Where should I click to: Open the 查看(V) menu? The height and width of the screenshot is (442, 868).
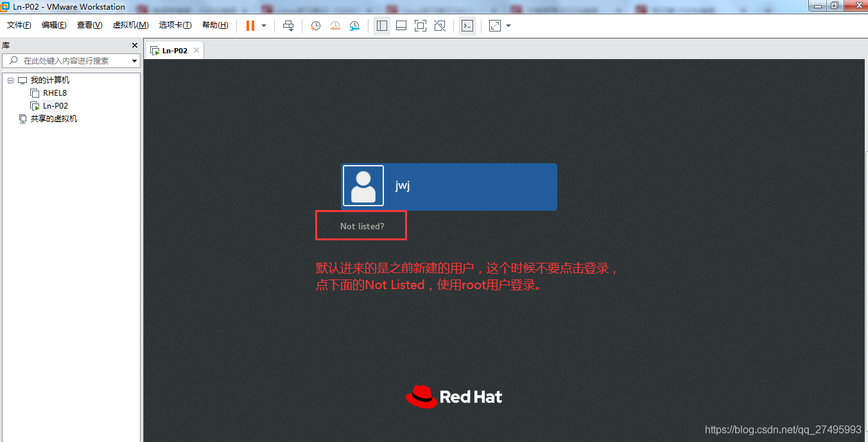tap(89, 25)
